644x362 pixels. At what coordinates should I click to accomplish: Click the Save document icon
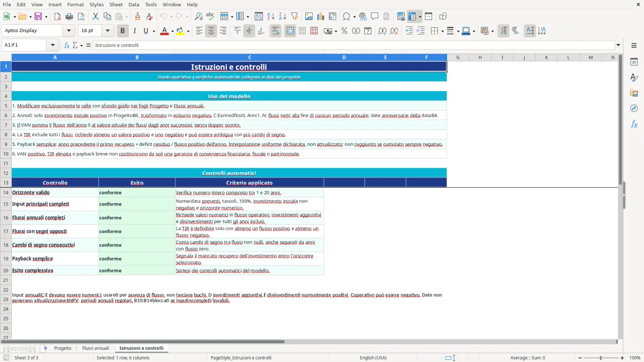coord(38,17)
